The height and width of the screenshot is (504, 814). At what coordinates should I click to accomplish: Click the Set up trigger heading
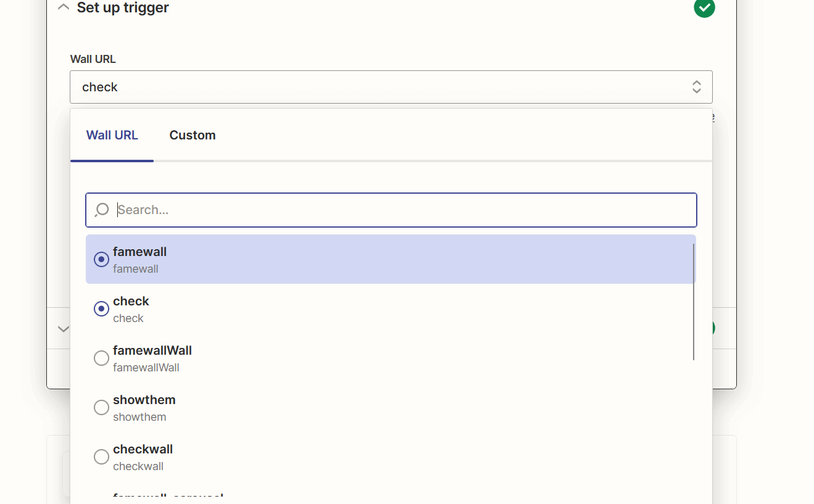point(123,8)
